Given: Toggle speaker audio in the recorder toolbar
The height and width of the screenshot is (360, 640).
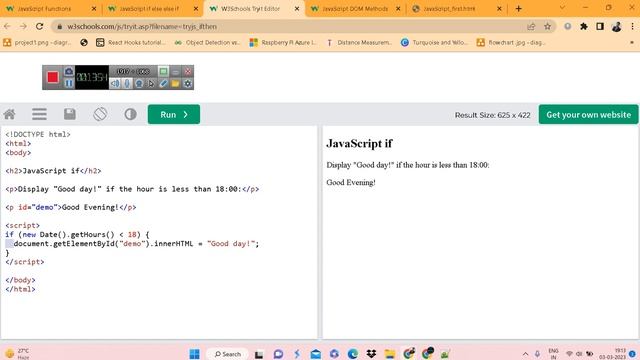Looking at the screenshot, I should point(116,84).
